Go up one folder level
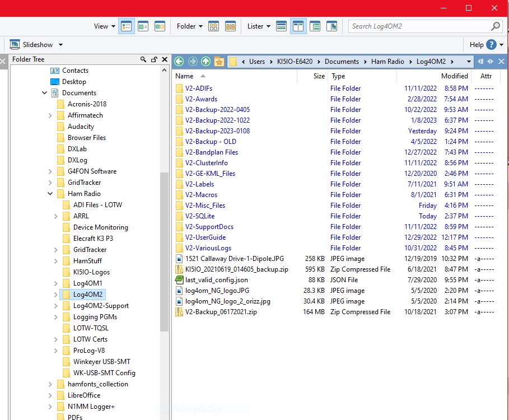509x420 pixels. click(206, 62)
